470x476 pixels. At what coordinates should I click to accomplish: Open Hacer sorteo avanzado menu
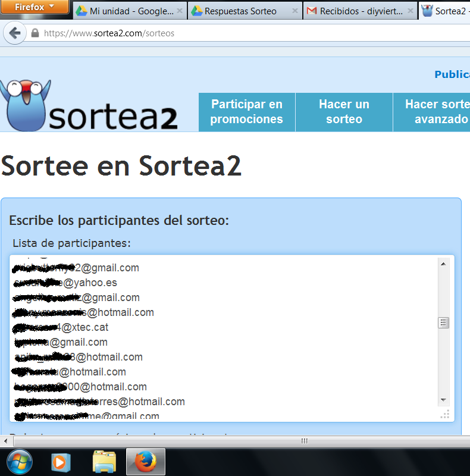432,112
